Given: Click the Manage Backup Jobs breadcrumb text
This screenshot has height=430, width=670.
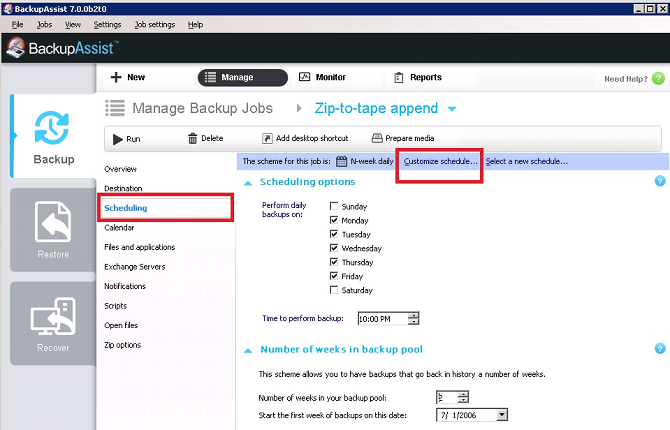Looking at the screenshot, I should (x=203, y=108).
